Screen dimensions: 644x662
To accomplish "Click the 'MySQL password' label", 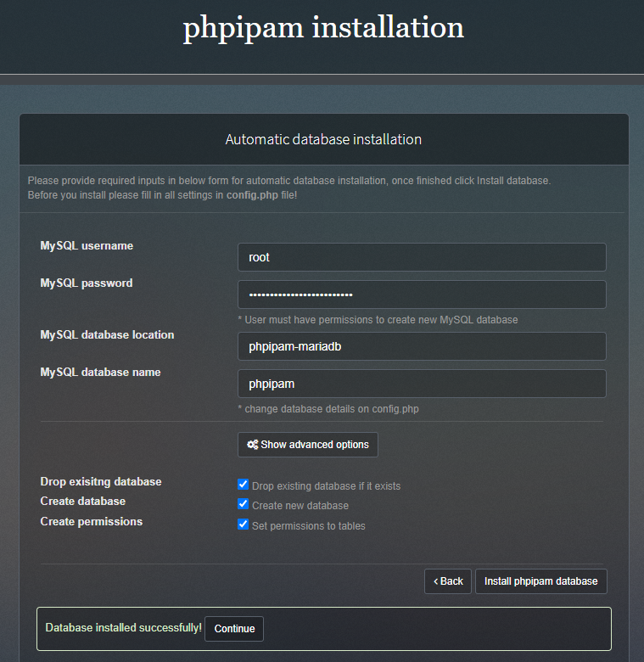I will (87, 283).
